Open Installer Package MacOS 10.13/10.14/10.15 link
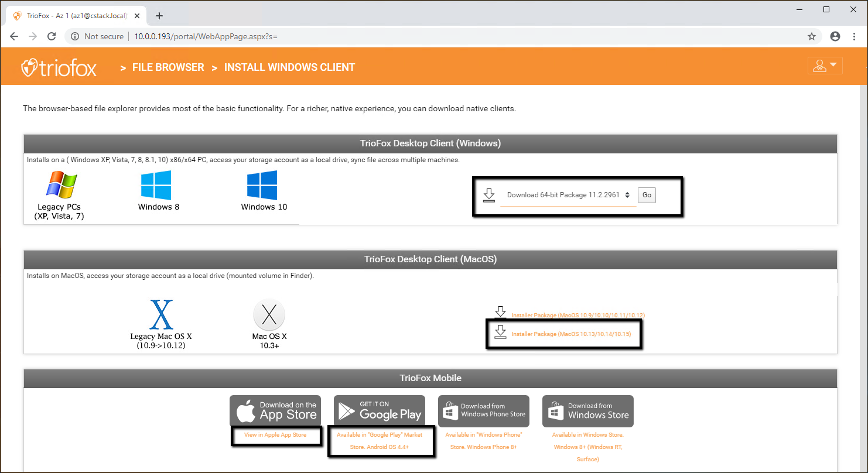 (x=571, y=334)
